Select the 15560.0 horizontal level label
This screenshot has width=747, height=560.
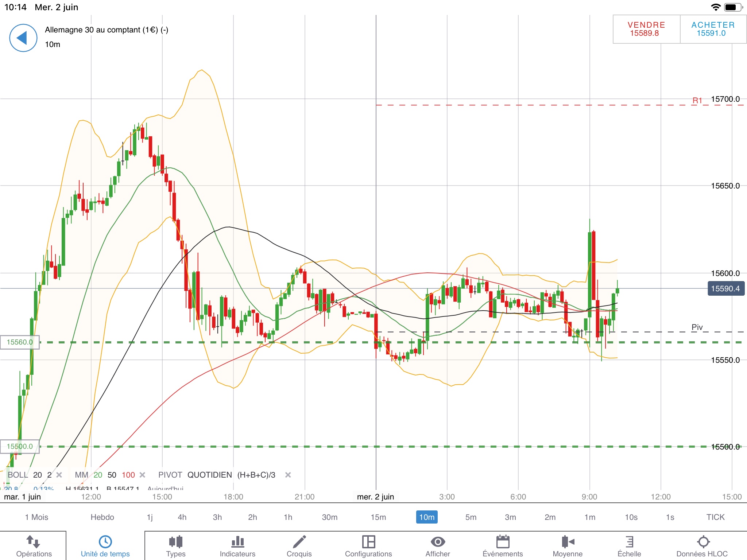coord(20,342)
